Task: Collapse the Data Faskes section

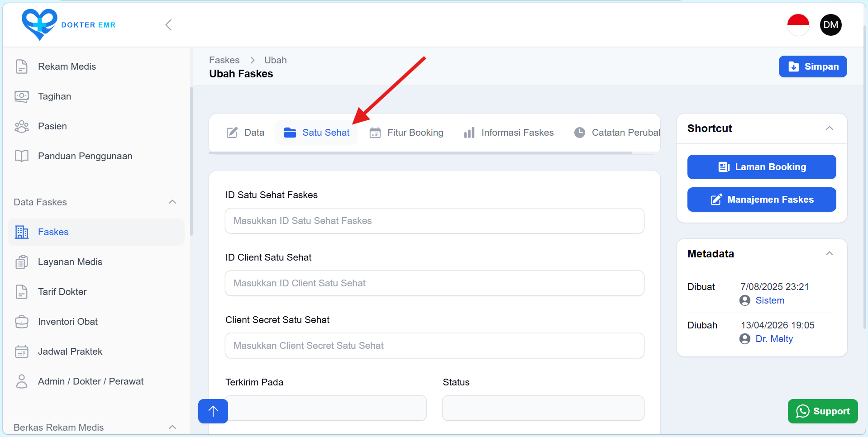Action: coord(172,202)
